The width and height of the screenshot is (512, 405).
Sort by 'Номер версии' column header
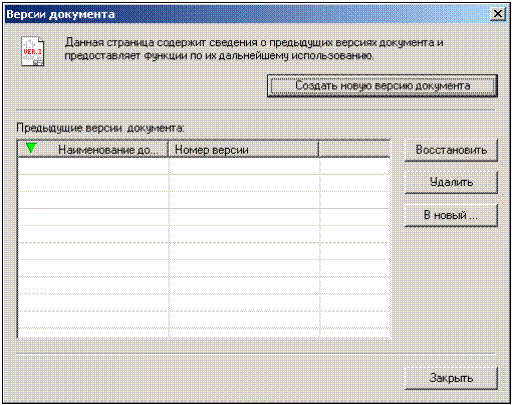coord(243,149)
